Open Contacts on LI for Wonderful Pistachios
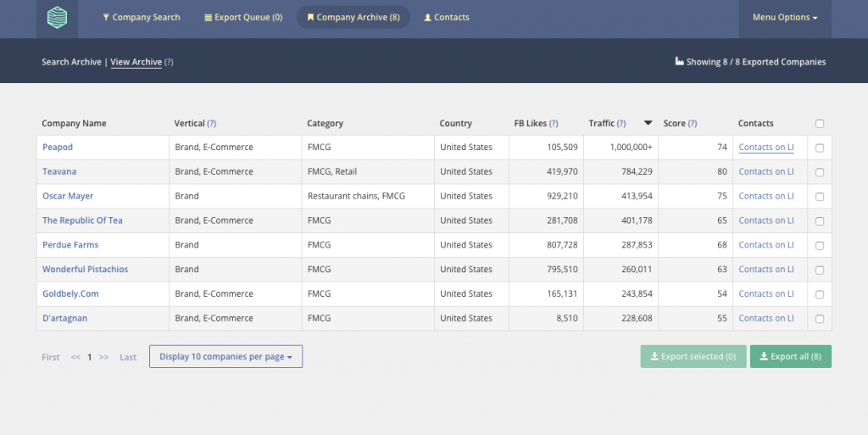The width and height of the screenshot is (868, 435). [x=766, y=269]
